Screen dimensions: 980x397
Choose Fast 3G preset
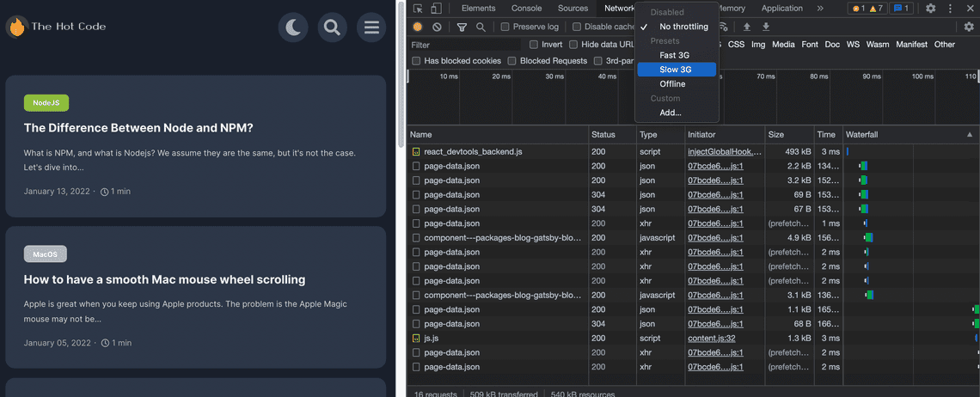click(x=677, y=55)
